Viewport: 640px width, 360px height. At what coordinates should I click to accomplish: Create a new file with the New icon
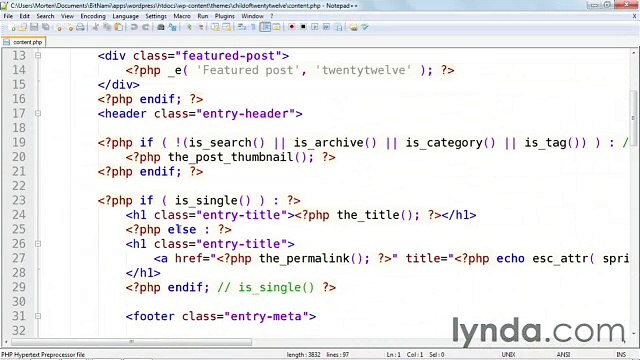(12, 27)
